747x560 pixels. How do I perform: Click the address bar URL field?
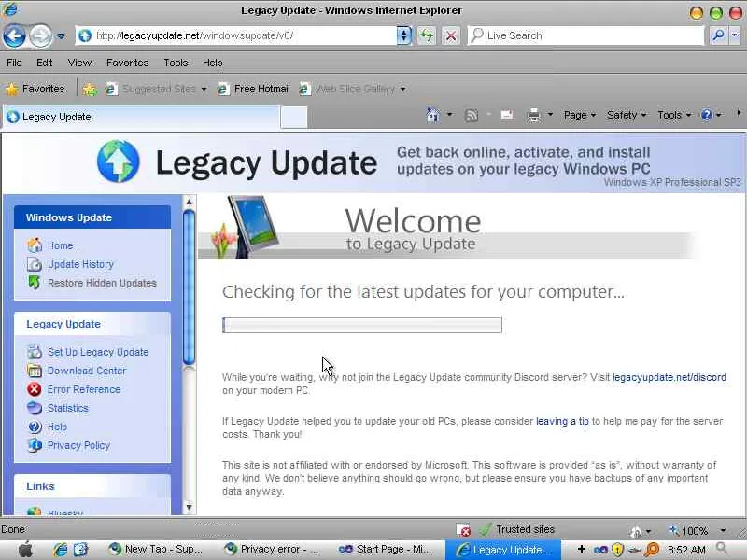[x=236, y=35]
